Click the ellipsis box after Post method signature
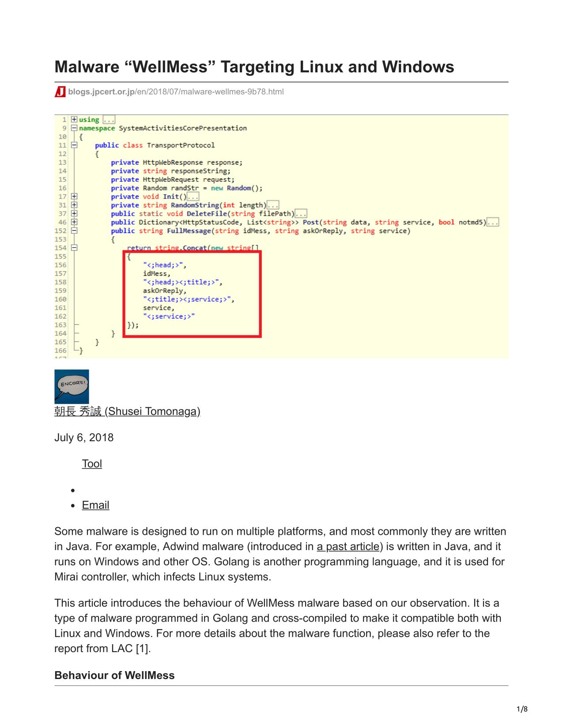 493,222
